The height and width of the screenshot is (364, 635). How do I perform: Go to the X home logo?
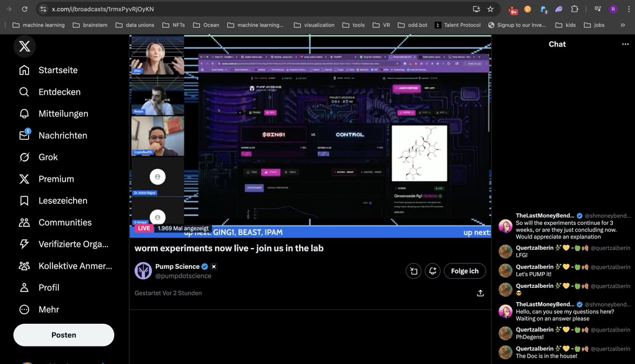pyautogui.click(x=24, y=47)
